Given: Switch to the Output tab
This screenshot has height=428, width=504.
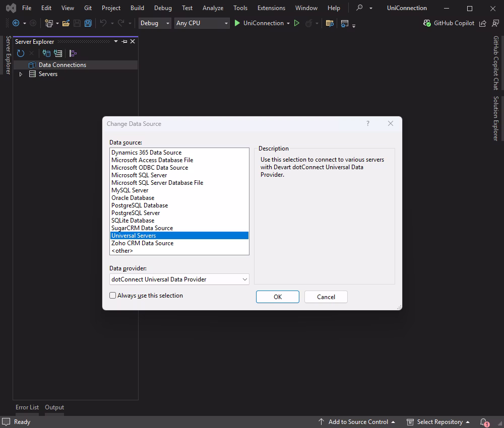Looking at the screenshot, I should 54,407.
